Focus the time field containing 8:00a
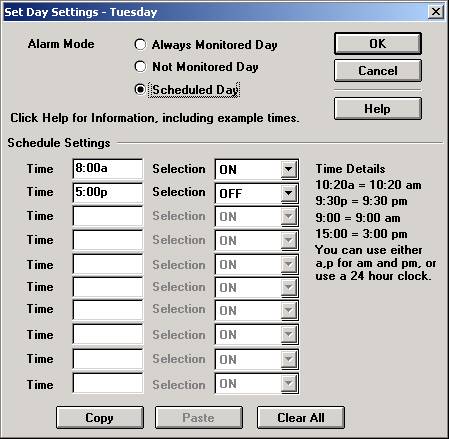 point(108,169)
